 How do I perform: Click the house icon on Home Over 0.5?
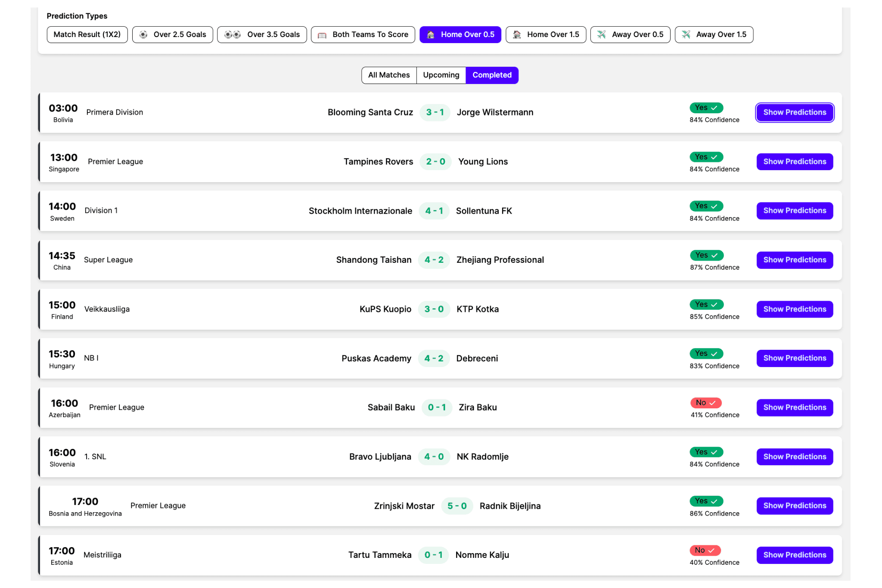430,34
